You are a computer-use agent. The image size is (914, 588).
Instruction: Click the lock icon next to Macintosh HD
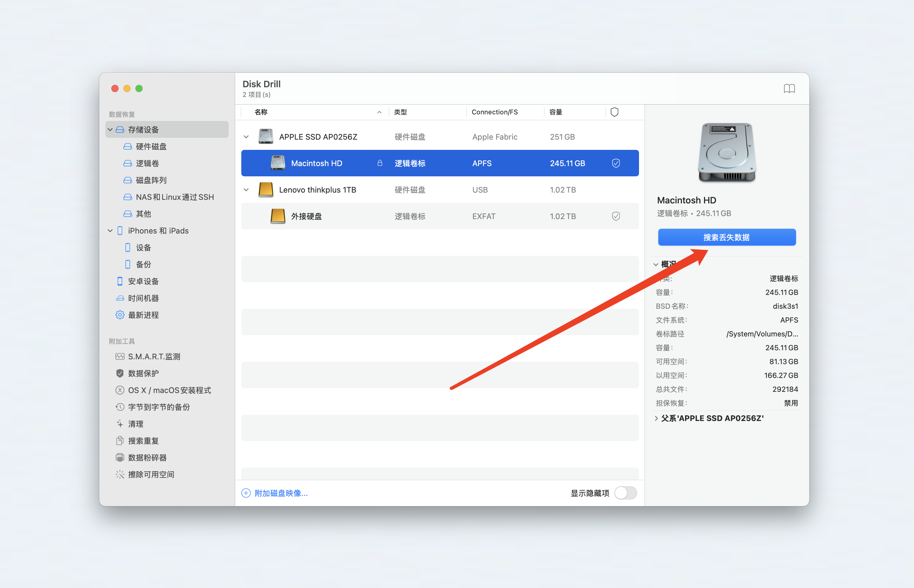tap(380, 163)
